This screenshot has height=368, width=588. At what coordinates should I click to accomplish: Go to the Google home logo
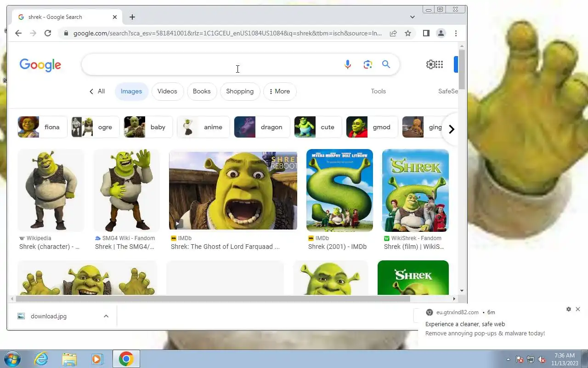click(x=40, y=65)
